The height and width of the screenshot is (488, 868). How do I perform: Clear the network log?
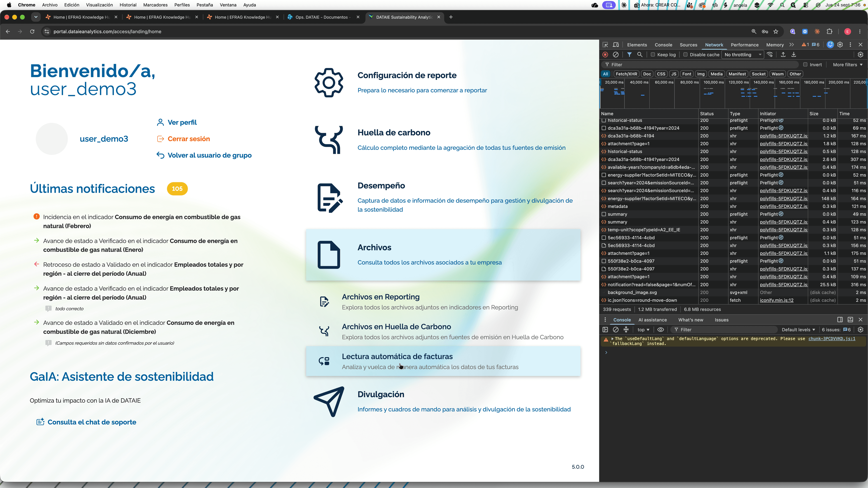(616, 54)
